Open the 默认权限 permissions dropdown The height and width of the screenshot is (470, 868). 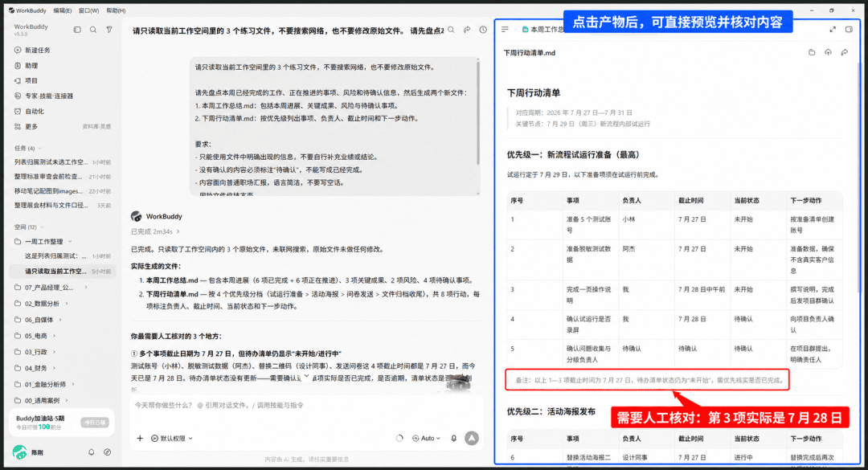coord(172,439)
